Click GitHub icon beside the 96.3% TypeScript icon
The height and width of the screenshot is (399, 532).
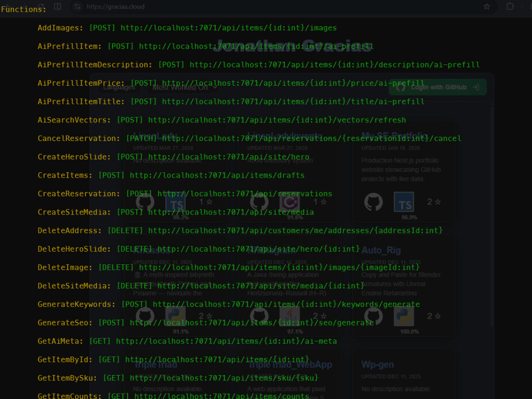[145, 202]
